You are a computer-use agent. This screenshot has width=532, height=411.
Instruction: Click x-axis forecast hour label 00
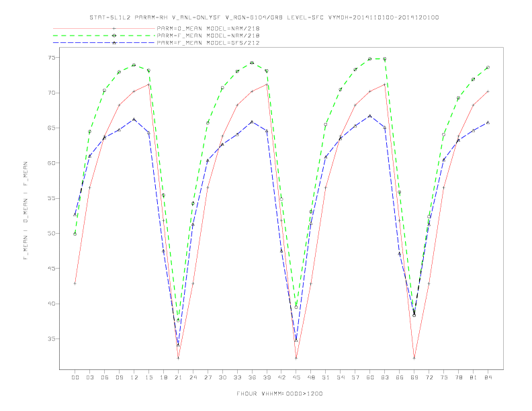[x=75, y=377]
